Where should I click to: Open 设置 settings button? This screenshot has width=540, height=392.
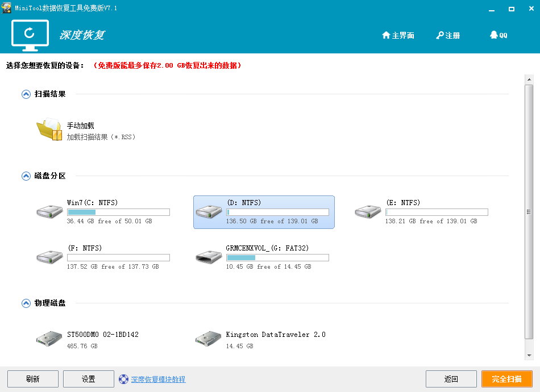coord(89,379)
